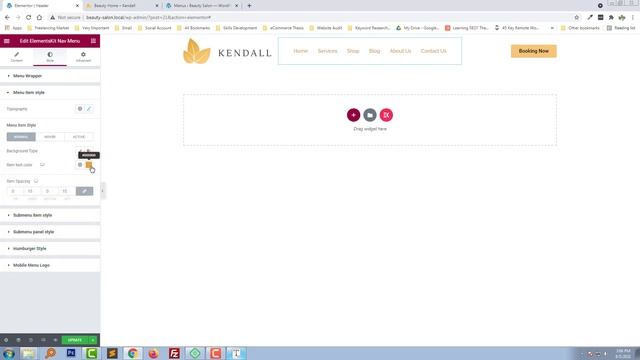The width and height of the screenshot is (640, 360).
Task: Open the orange Item text color swatch
Action: pos(89,165)
